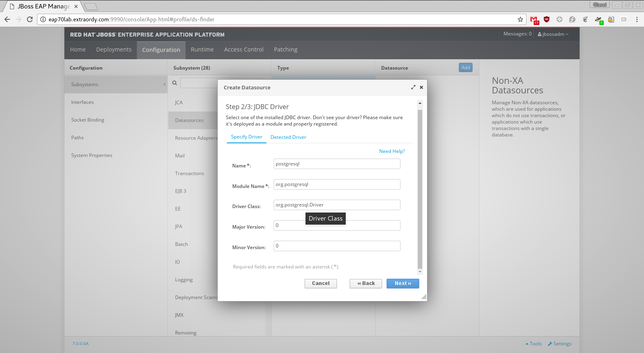
Task: Select the Specify Driver tab
Action: point(247,137)
